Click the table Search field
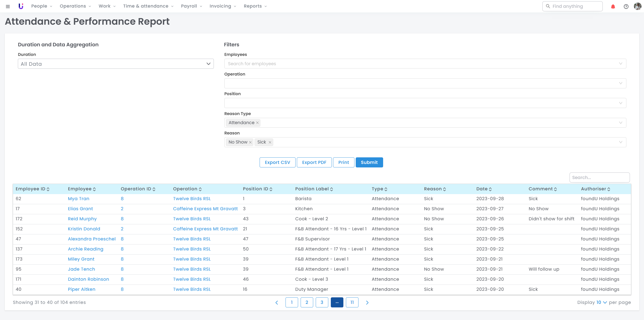This screenshot has height=320, width=644. [x=599, y=177]
